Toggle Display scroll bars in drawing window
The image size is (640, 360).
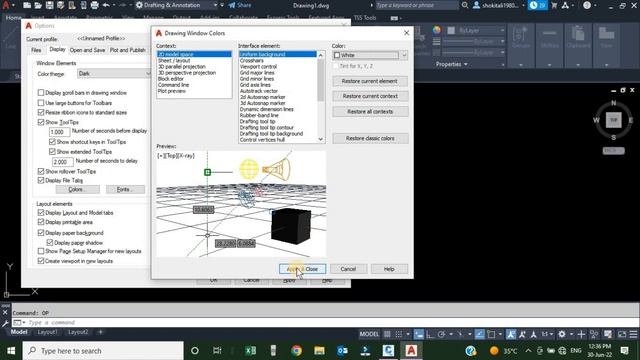(x=41, y=93)
